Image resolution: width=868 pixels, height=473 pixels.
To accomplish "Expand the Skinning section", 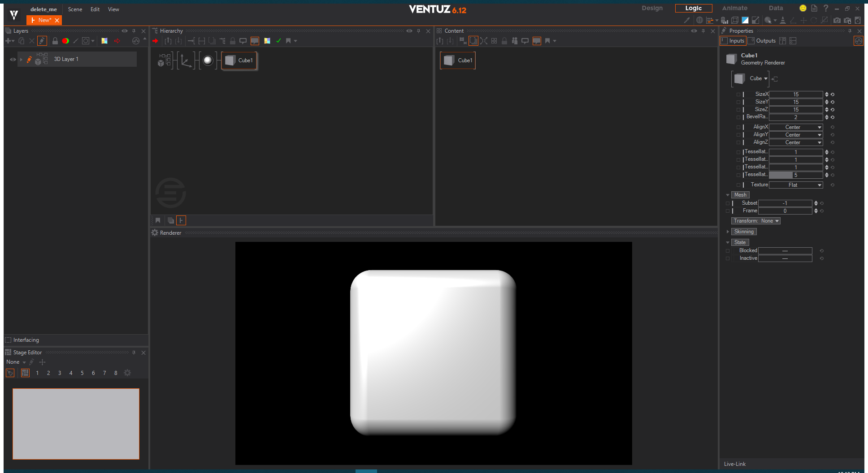I will 728,232.
